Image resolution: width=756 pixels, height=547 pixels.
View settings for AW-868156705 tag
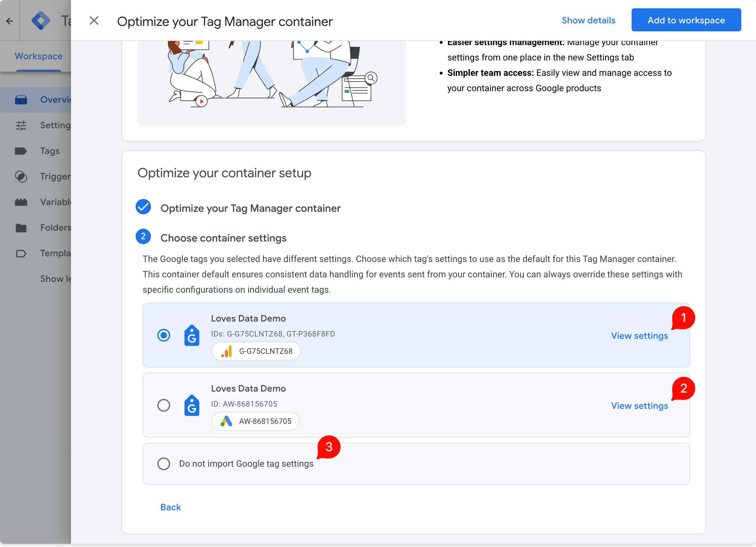click(x=639, y=406)
